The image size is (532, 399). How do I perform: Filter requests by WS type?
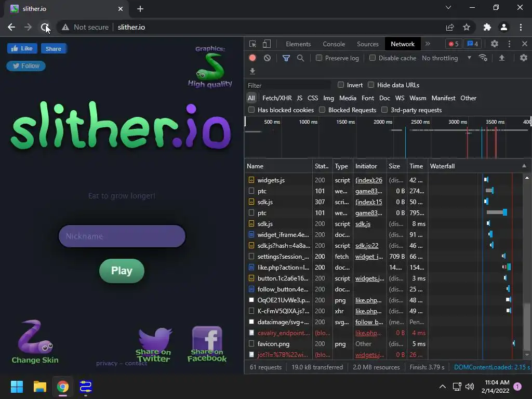click(x=400, y=98)
